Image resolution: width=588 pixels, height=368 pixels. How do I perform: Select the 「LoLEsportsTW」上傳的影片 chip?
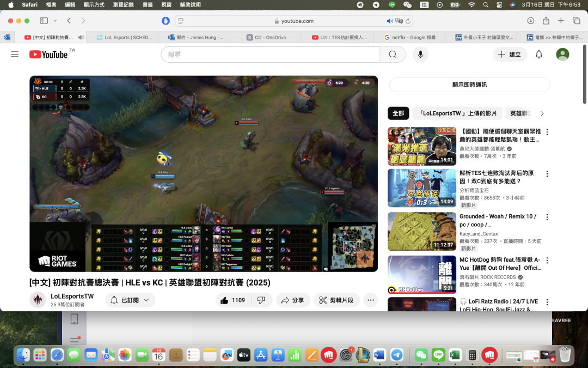[x=457, y=113]
